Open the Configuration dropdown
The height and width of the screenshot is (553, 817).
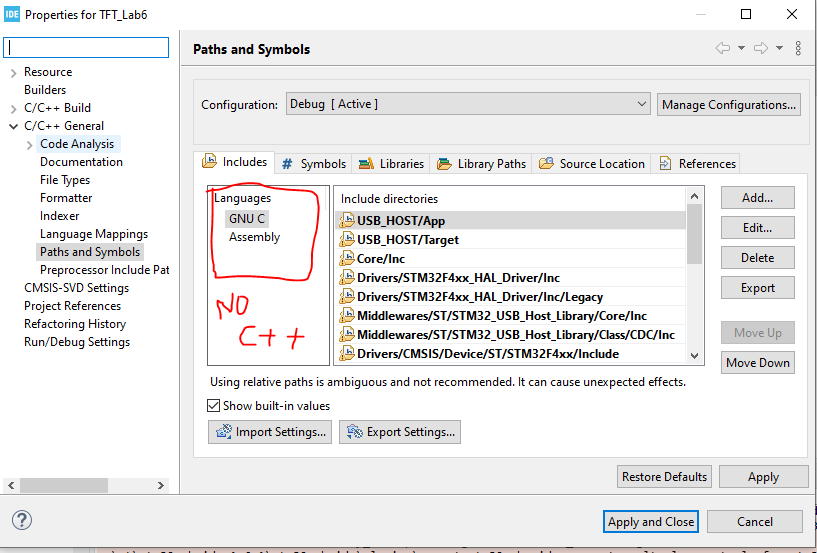[x=468, y=104]
